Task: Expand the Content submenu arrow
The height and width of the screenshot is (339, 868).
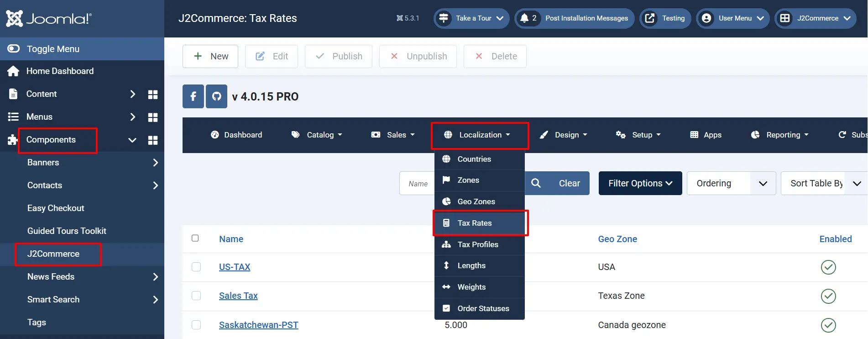Action: tap(133, 94)
